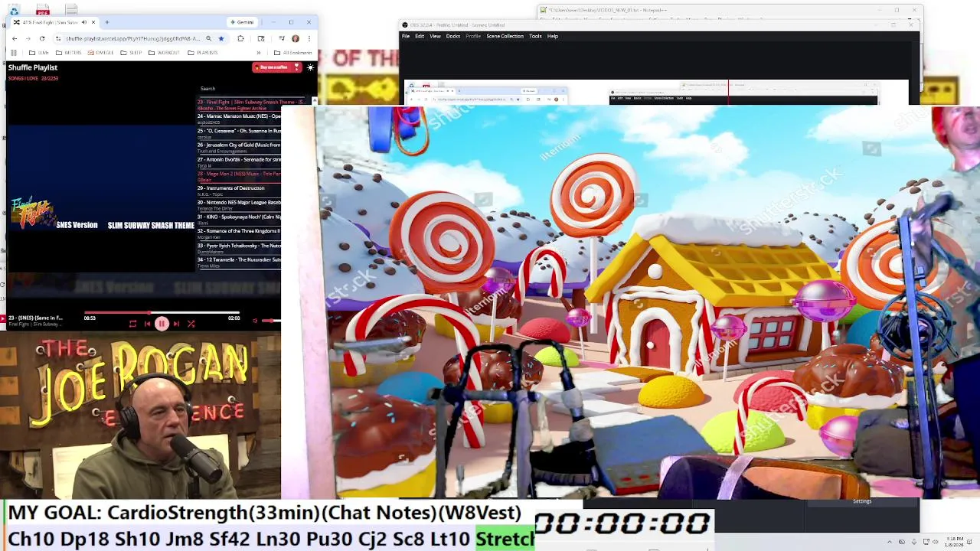Viewport: 980px width, 551px height.
Task: Click the address bar URL field
Action: tap(132, 38)
